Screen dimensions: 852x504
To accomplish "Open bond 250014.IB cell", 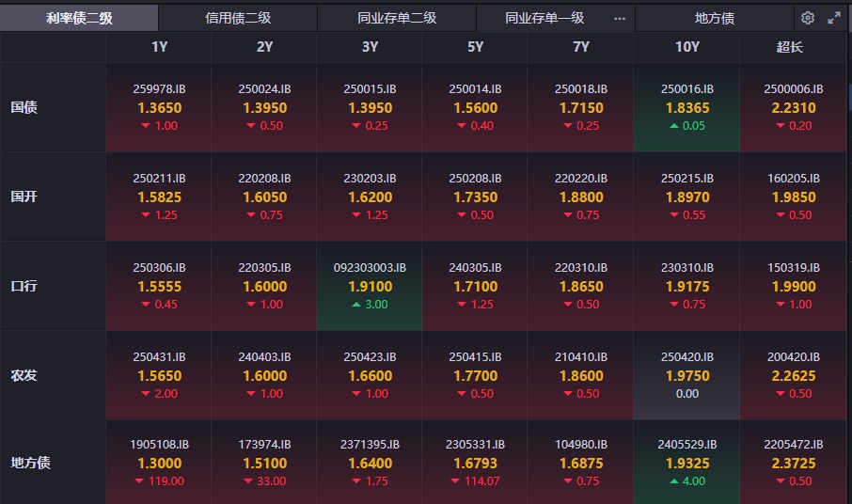I will click(475, 107).
